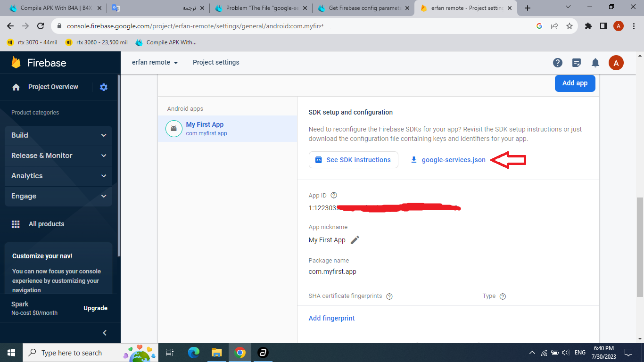The image size is (644, 362).
Task: Click the Google icon in the address bar
Action: coord(539,26)
